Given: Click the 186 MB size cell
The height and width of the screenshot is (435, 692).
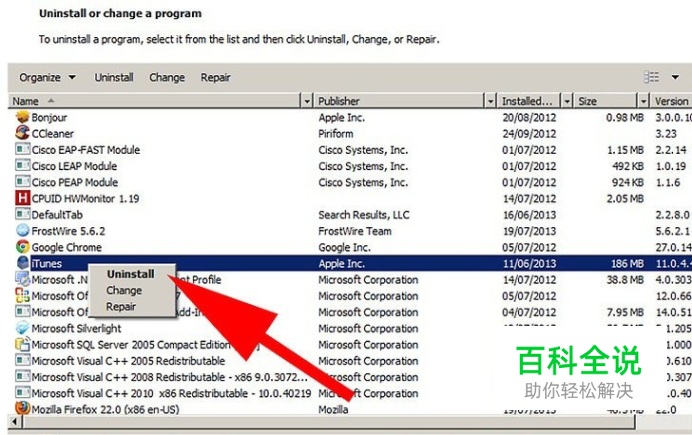Looking at the screenshot, I should pos(627,264).
